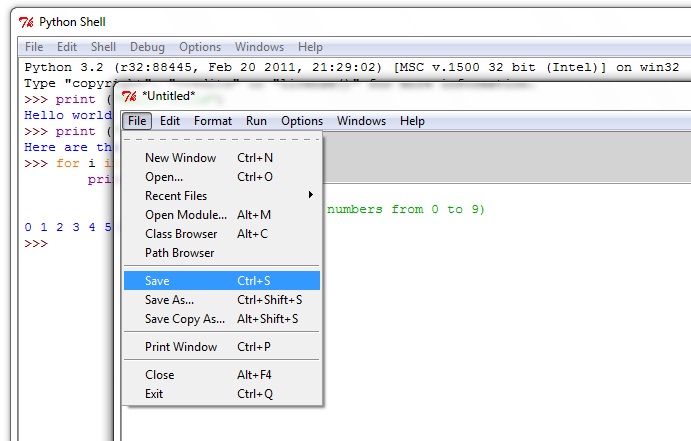Open Windows menu in Untitled editor
The image size is (691, 441).
[x=361, y=121]
